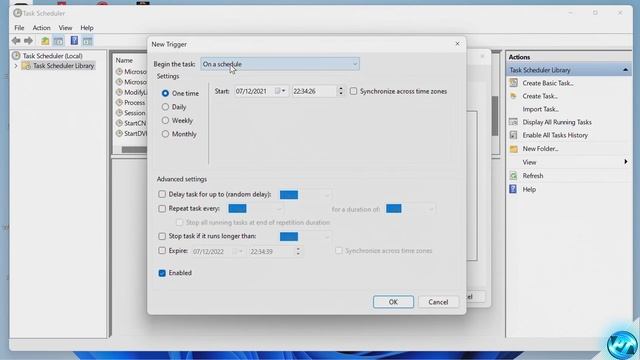Viewport: 640px width, 360px height.
Task: Click the clock icon beside StartCN task
Action: pos(119,123)
